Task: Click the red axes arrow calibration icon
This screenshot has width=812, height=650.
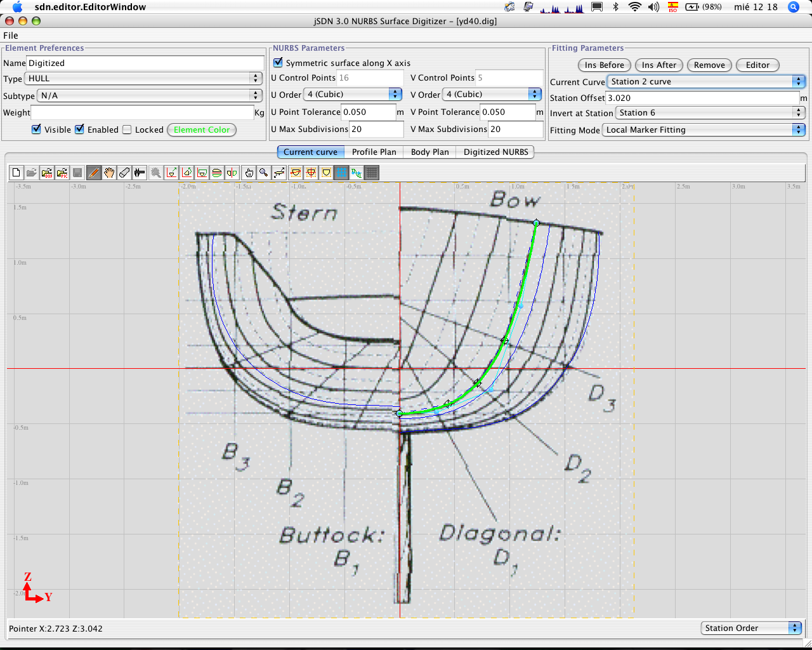Action: click(x=172, y=173)
